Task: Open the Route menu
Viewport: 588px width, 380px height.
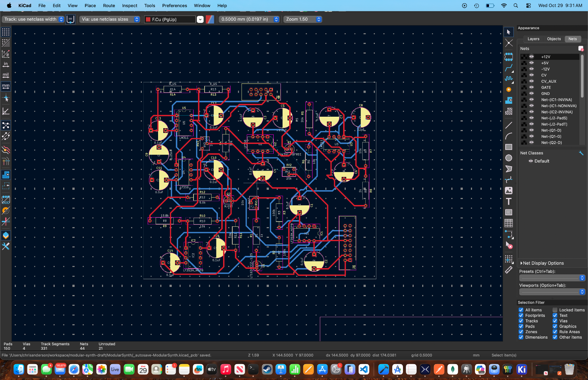Action: pos(109,6)
